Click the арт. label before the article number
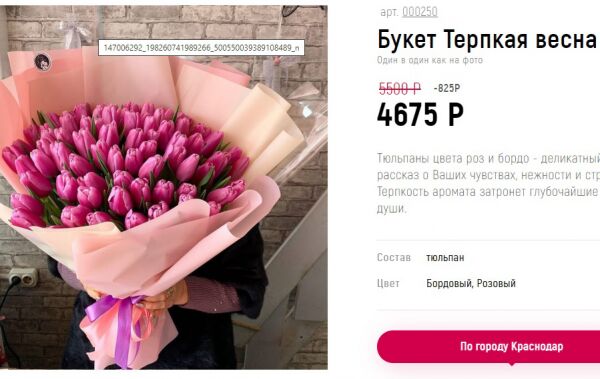This screenshot has width=600, height=379. tap(389, 12)
